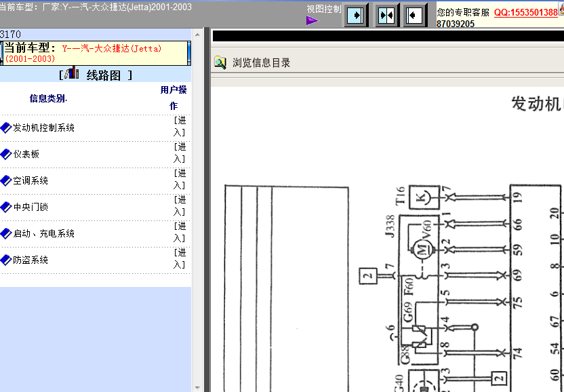Click the left-arrow view control button
This screenshot has width=564, height=392.
click(415, 15)
